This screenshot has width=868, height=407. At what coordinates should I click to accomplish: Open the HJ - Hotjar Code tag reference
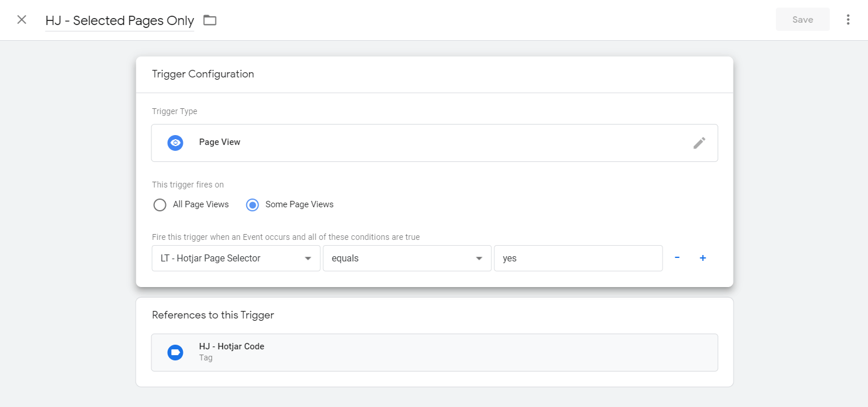[x=434, y=352]
